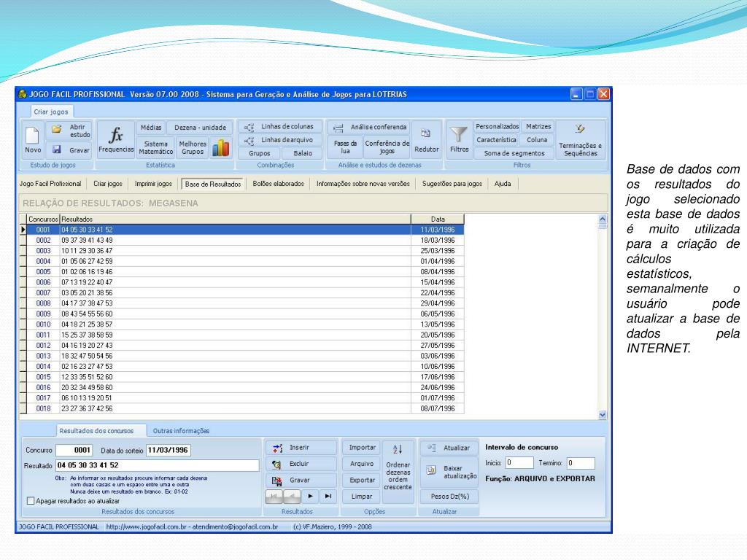The height and width of the screenshot is (560, 747).
Task: Switch to the Criar jogos ribbon tab
Action: 51,112
